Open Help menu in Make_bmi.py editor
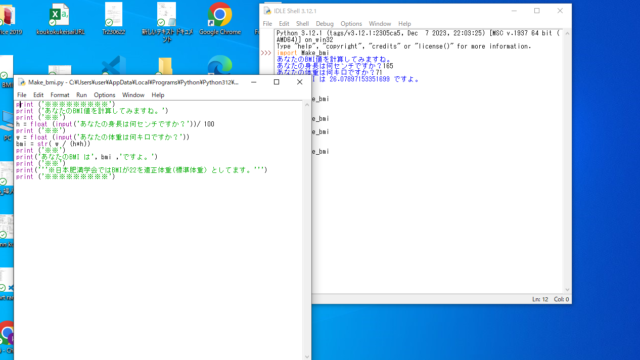 tap(158, 95)
